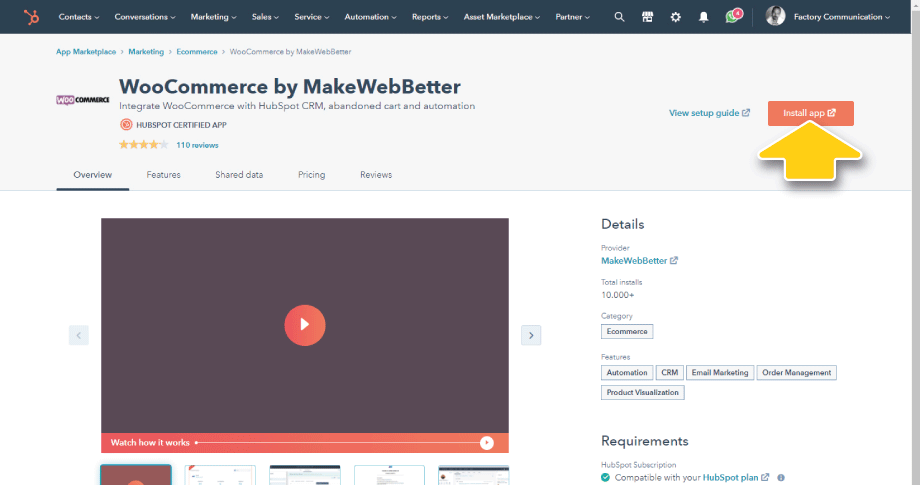Viewport: 920px width, 485px height.
Task: Click the Product Visualization feature tag
Action: 642,392
